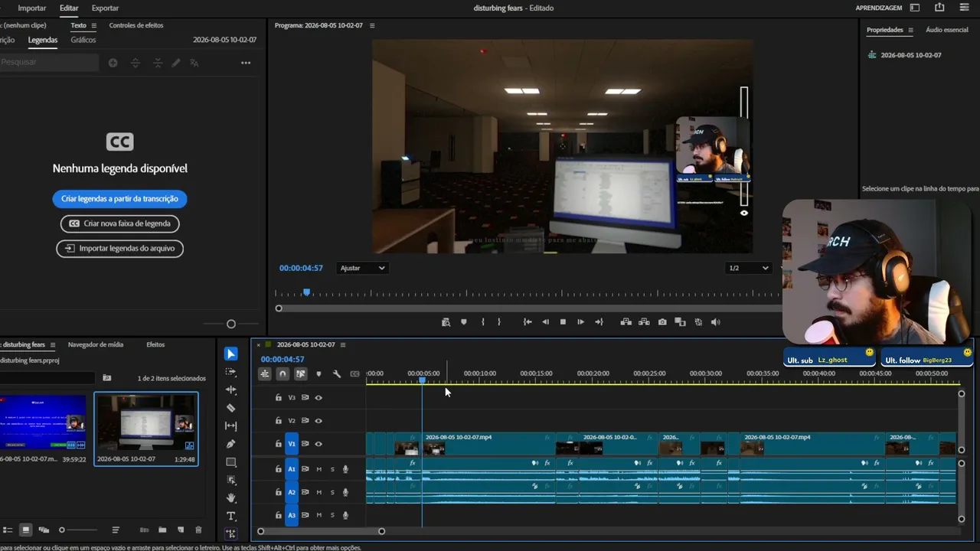Open the Propriedades panel menu

pyautogui.click(x=910, y=30)
